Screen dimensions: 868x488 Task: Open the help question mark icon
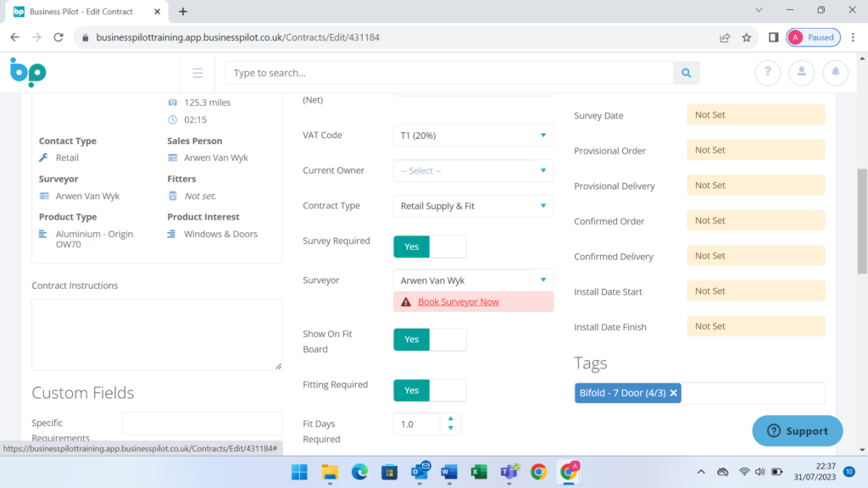click(x=767, y=73)
